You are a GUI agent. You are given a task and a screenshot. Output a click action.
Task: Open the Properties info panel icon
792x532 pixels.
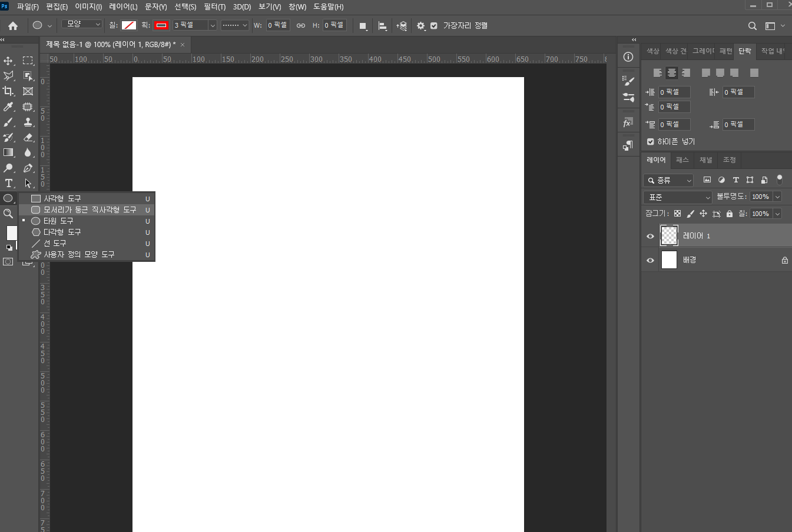click(x=628, y=56)
